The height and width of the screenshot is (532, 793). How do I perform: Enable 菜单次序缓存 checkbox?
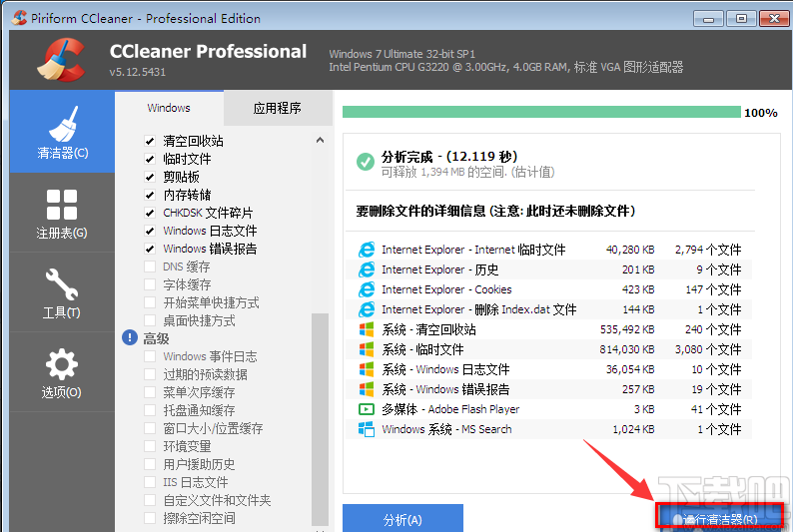[x=150, y=392]
